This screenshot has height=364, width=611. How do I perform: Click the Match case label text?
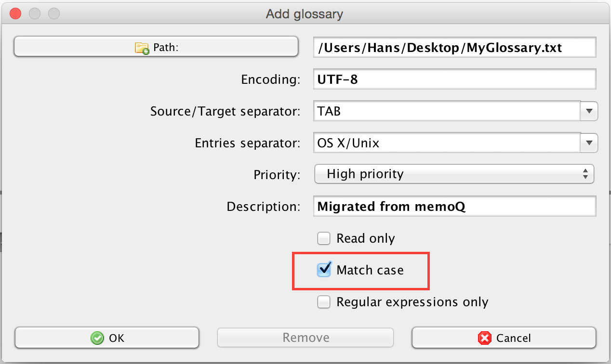tap(370, 270)
